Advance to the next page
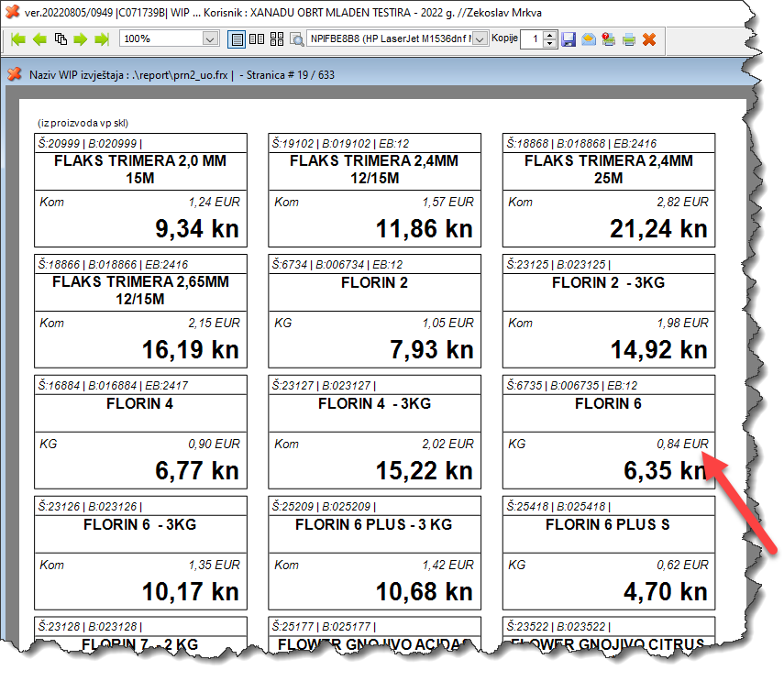This screenshot has height=681, width=784. coord(80,39)
